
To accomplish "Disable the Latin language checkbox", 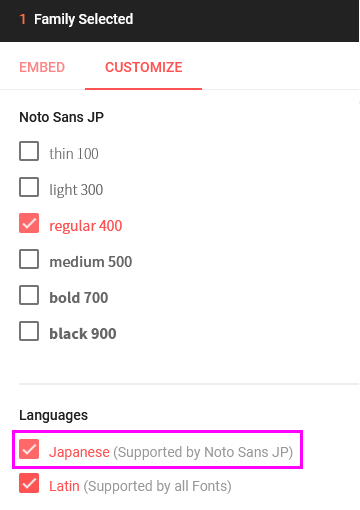I will (x=29, y=483).
